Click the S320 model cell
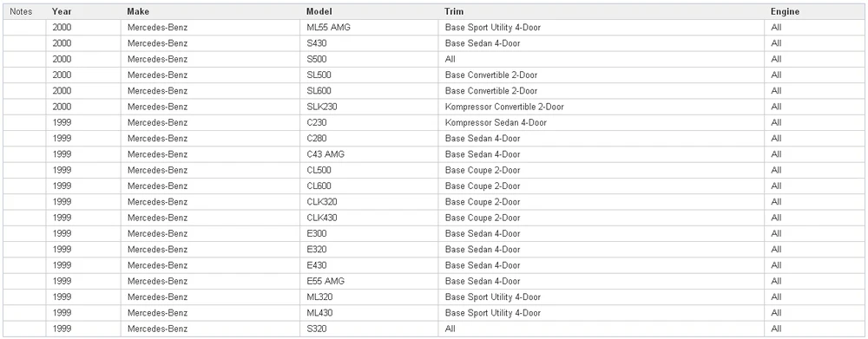 pos(369,329)
